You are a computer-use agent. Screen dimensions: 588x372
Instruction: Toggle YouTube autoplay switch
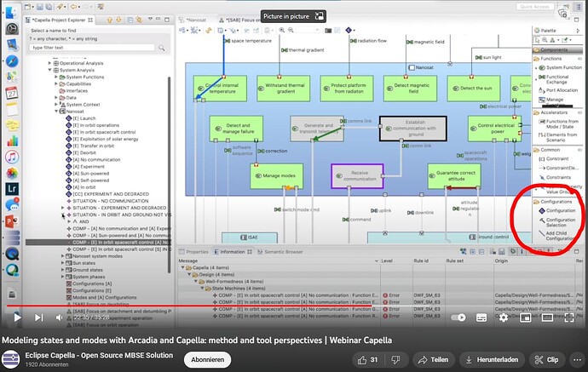(x=458, y=318)
